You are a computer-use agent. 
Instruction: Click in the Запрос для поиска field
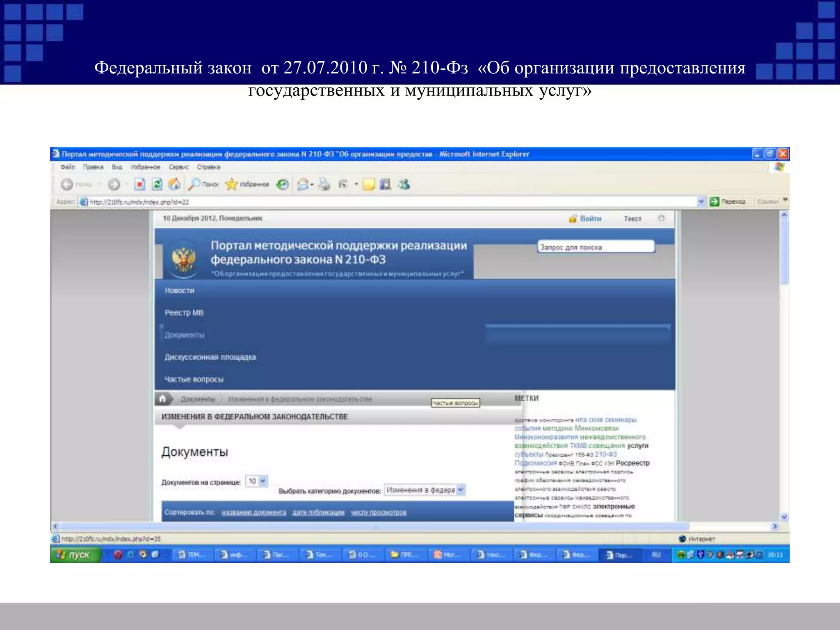pos(596,247)
